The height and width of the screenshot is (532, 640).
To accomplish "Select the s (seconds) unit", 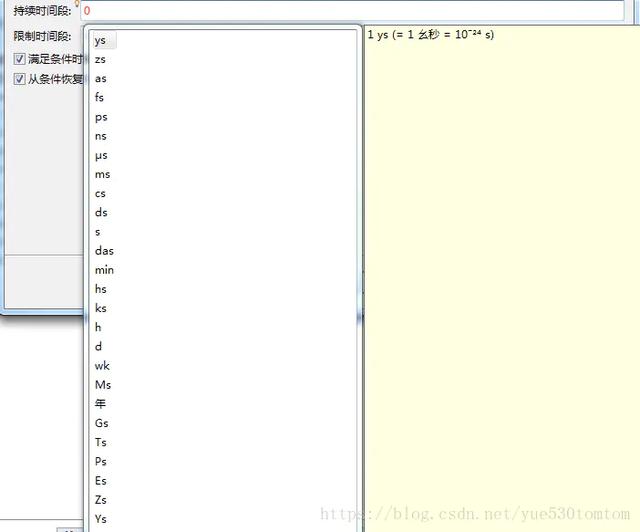I will tap(98, 232).
